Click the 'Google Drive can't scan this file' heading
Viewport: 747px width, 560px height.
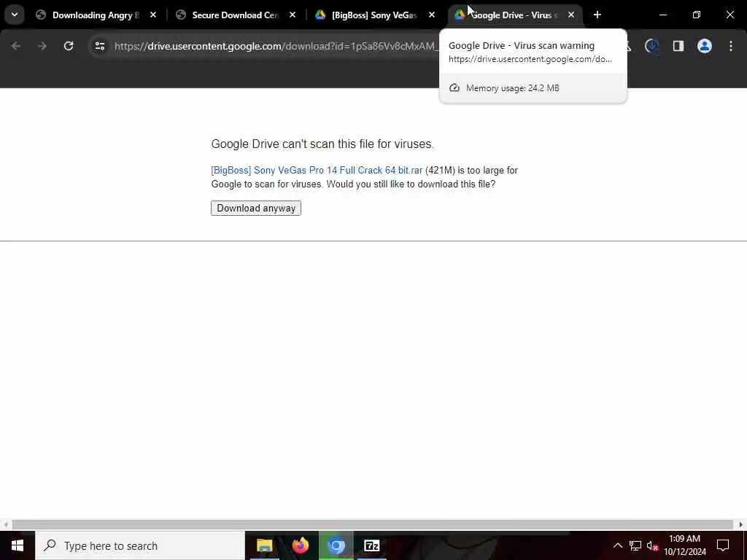coord(322,144)
